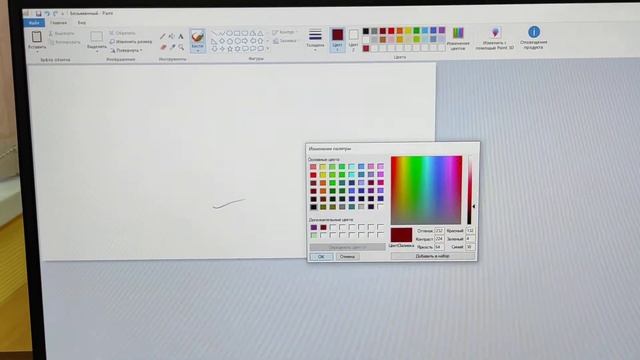Choose the purple swatch in the ribbon palette

pos(442,30)
